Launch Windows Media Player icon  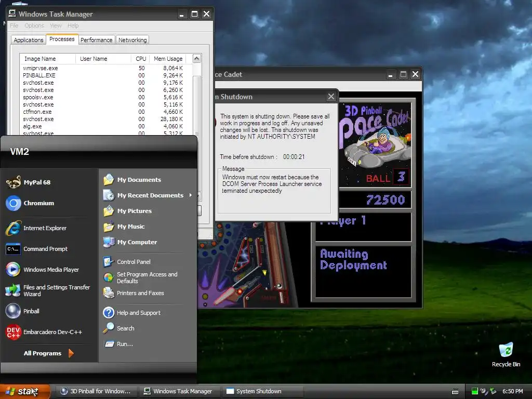[x=13, y=270]
